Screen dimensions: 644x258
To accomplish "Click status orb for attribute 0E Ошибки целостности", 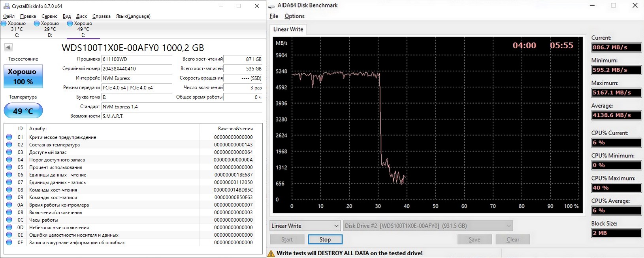I will tap(9, 235).
